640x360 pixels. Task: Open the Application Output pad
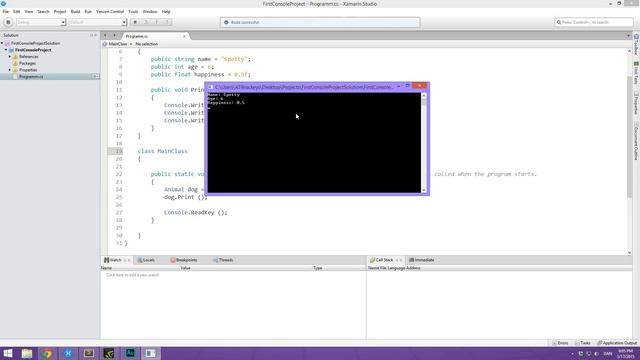[618, 343]
